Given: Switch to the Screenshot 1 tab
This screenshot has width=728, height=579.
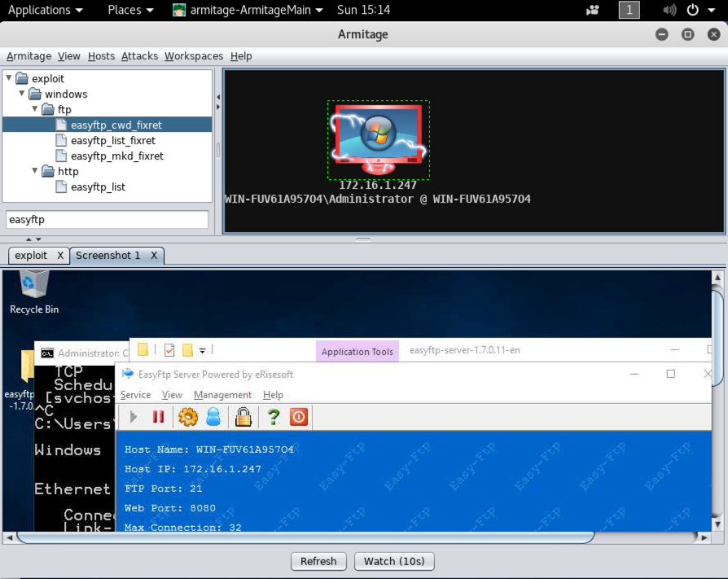Looking at the screenshot, I should point(107,256).
